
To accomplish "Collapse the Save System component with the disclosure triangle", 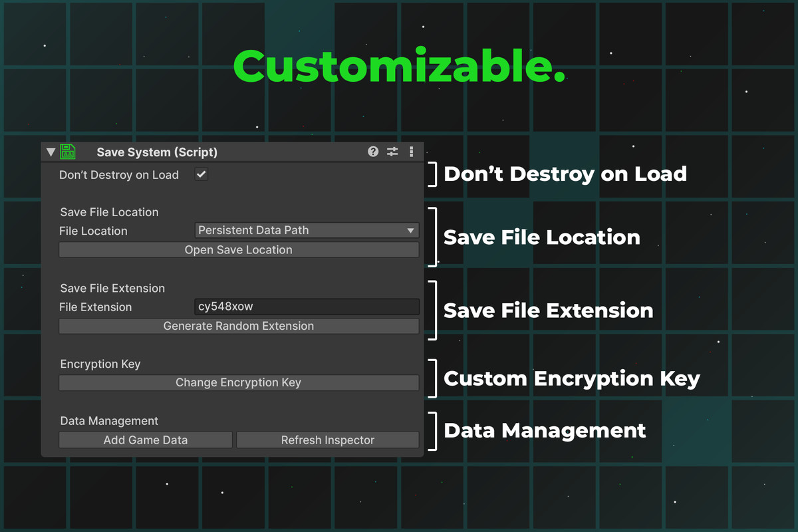I will pyautogui.click(x=51, y=152).
